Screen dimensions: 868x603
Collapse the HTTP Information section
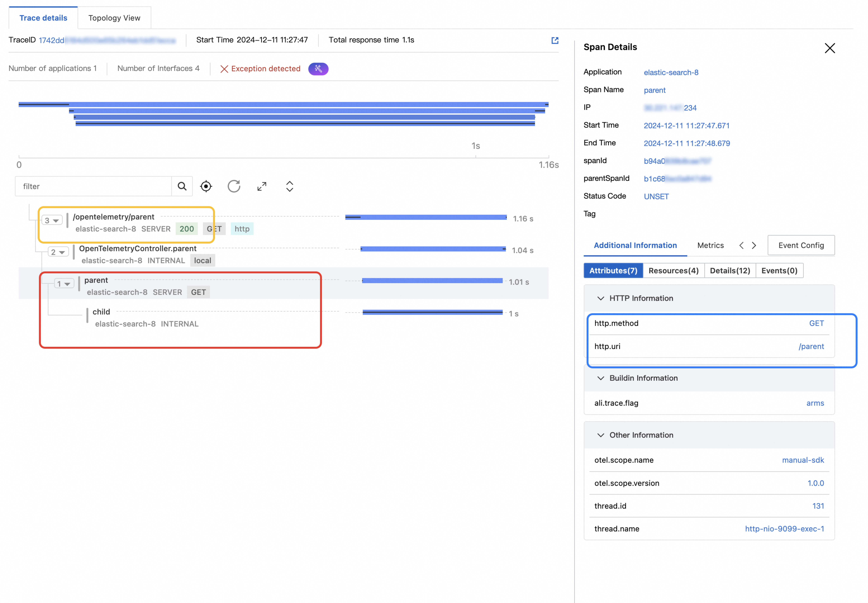tap(600, 298)
